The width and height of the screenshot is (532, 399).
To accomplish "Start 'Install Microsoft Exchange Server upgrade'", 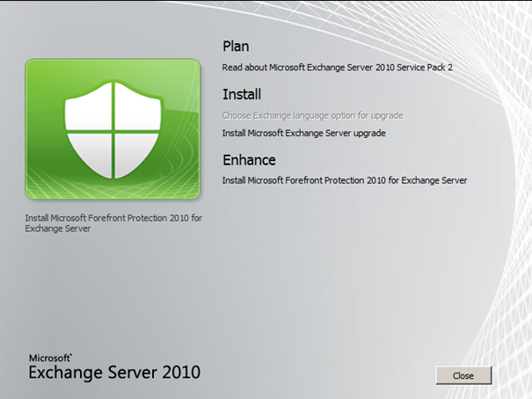I will 303,133.
